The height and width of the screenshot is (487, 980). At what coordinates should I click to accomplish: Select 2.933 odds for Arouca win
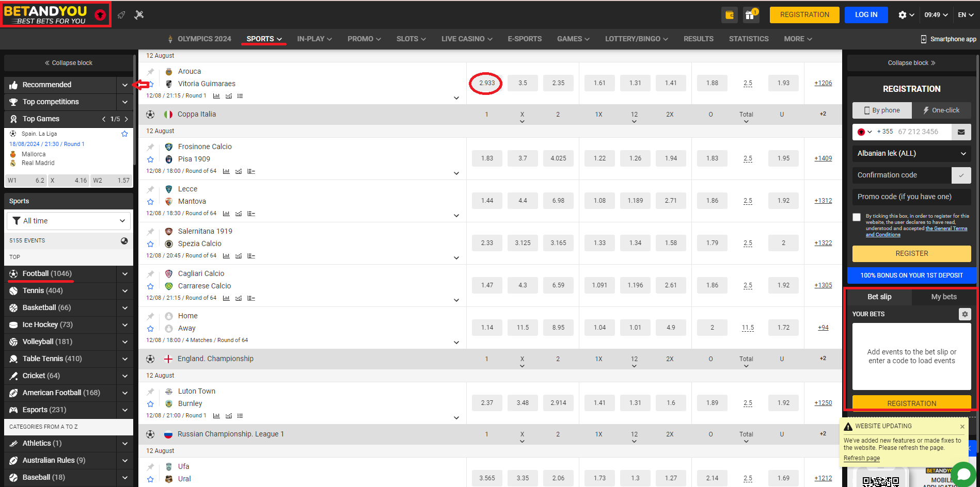click(486, 83)
